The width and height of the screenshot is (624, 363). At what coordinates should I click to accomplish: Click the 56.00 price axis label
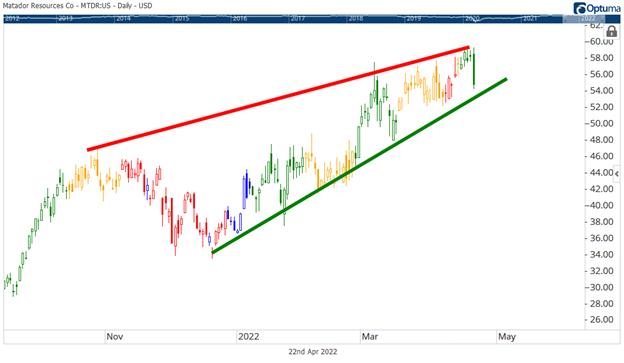[x=601, y=74]
